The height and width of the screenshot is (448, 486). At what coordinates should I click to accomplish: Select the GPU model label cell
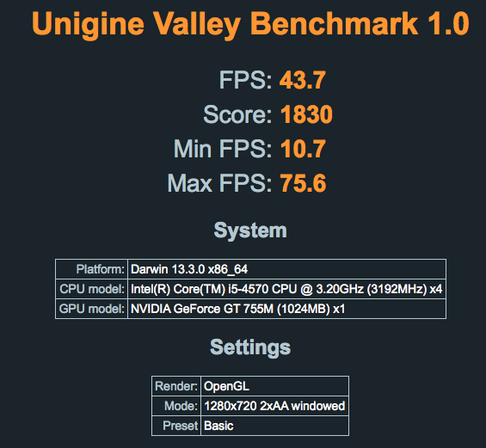[x=92, y=309]
